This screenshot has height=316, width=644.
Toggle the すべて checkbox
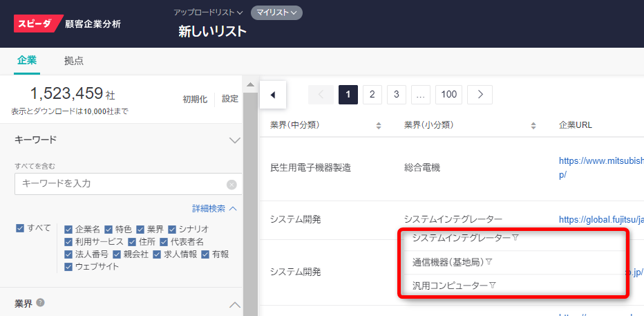coord(20,228)
